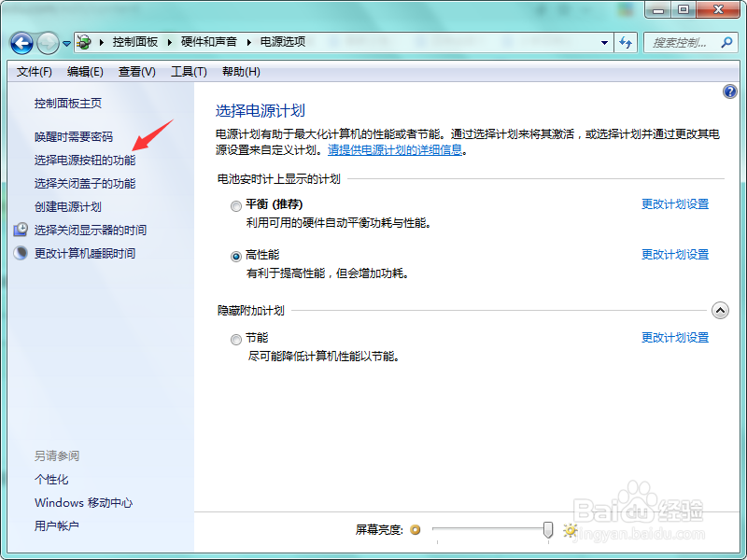Click the 控制面板 breadcrumb
The image size is (747, 560).
[134, 42]
